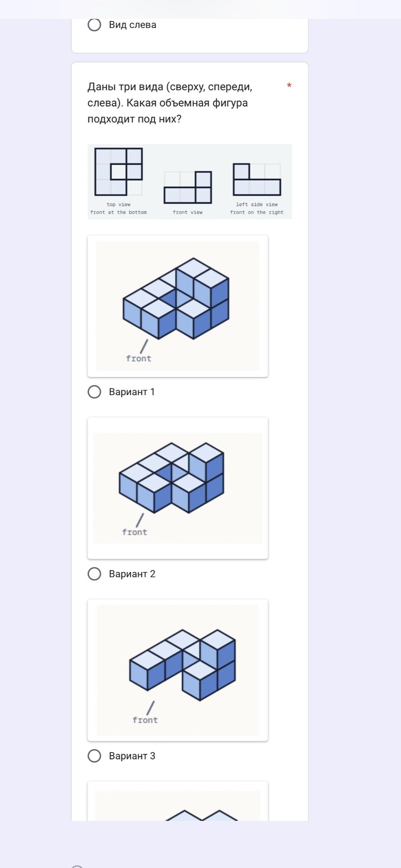Click the red required asterisk
Screen dimensions: 401x868
point(289,86)
